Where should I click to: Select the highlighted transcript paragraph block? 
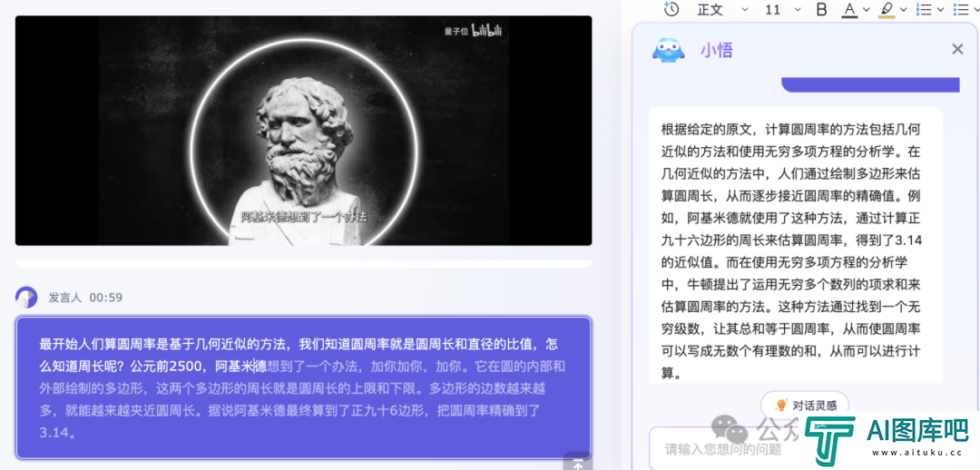click(303, 388)
